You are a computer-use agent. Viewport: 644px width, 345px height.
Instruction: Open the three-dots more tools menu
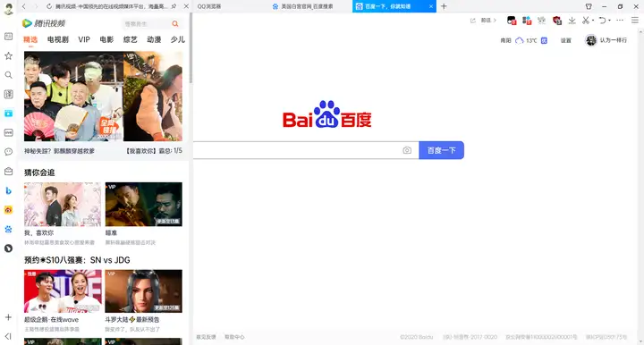[620, 20]
